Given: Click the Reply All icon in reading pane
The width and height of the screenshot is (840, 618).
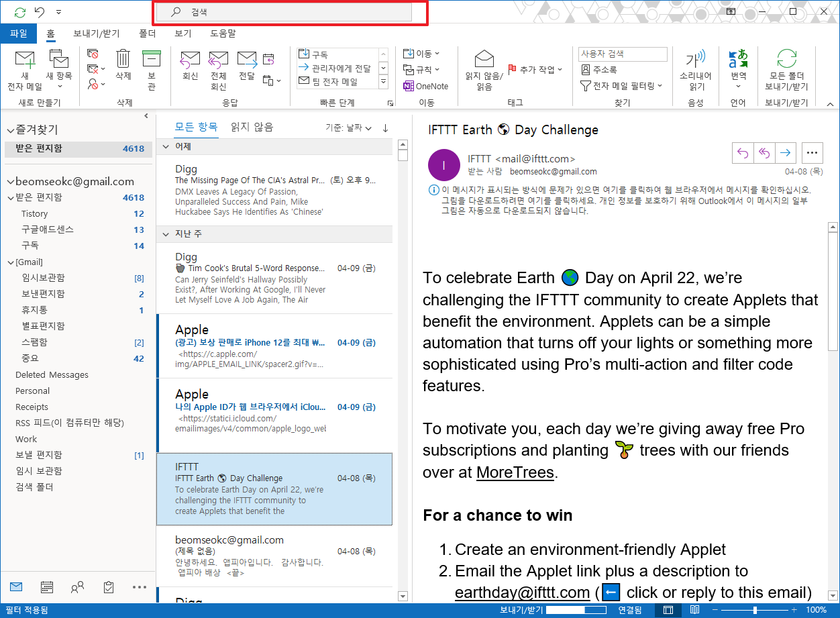Looking at the screenshot, I should point(764,152).
